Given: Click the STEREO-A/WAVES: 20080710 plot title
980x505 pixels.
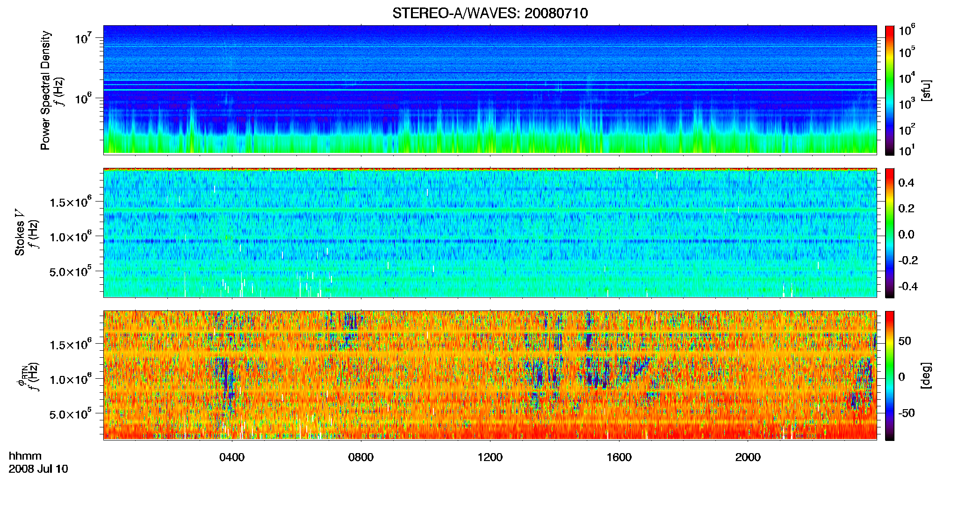Looking at the screenshot, I should pos(490,13).
